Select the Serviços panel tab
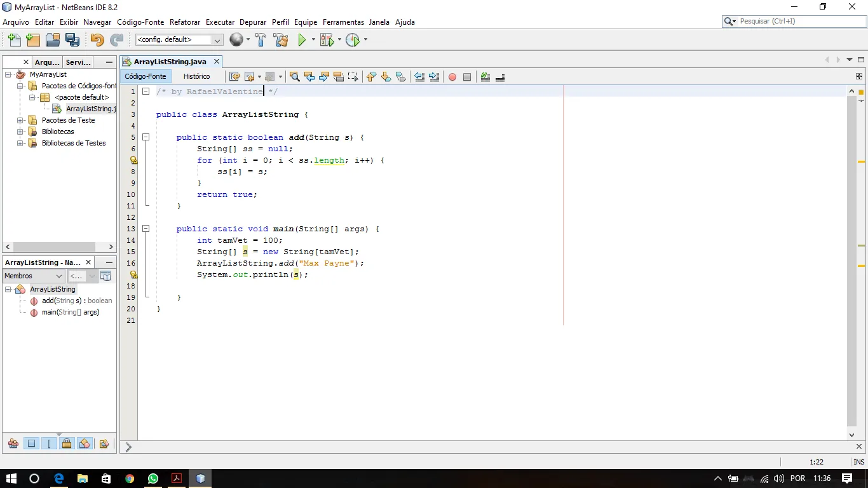Viewport: 868px width, 488px height. [x=78, y=62]
